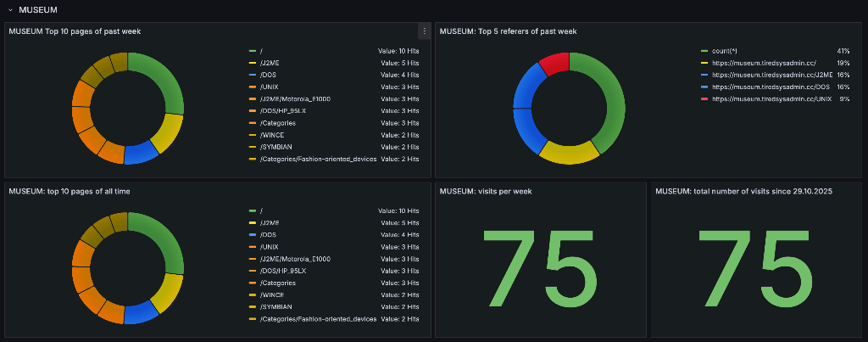This screenshot has width=868, height=342.
Task: Click /Categories/Fashion-oriented_devices in all time legend
Action: (318, 319)
